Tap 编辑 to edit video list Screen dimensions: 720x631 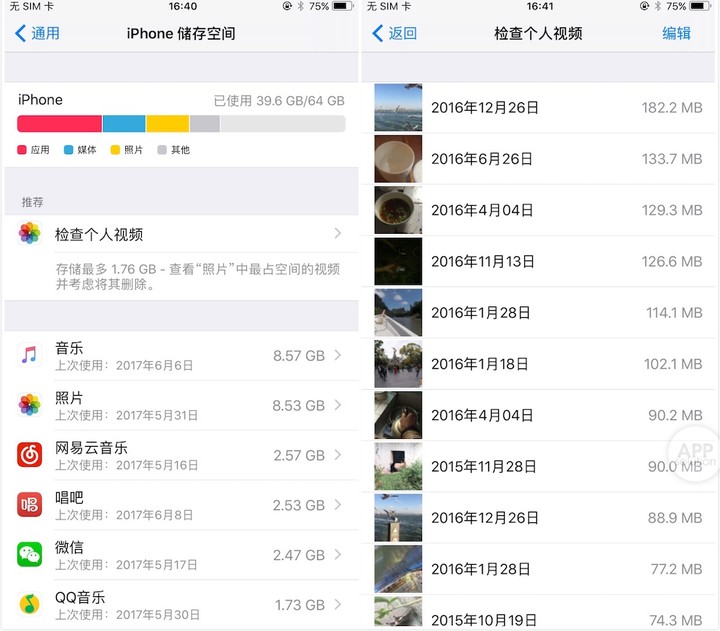pyautogui.click(x=676, y=33)
